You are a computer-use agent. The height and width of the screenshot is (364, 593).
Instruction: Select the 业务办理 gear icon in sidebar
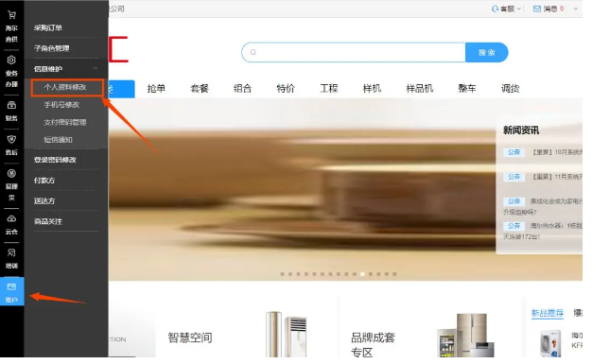11,60
